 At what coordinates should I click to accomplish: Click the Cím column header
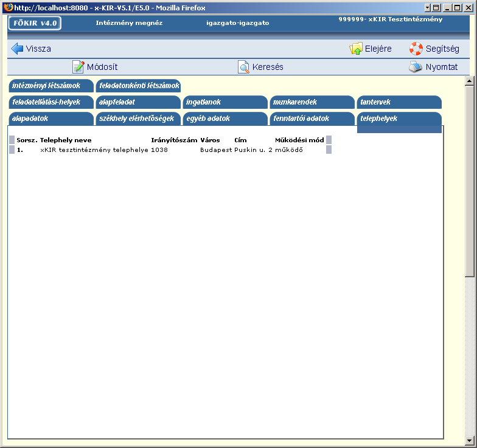240,140
